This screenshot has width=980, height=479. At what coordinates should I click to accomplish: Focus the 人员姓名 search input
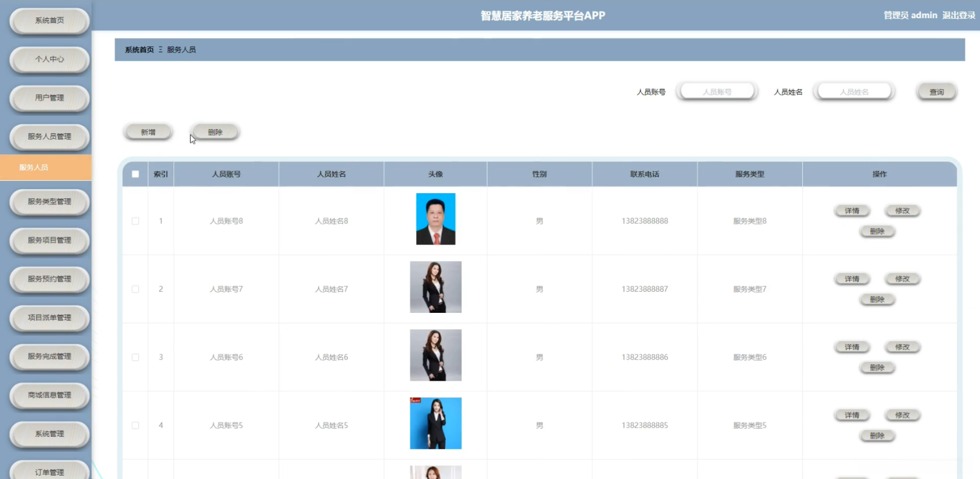[x=854, y=92]
